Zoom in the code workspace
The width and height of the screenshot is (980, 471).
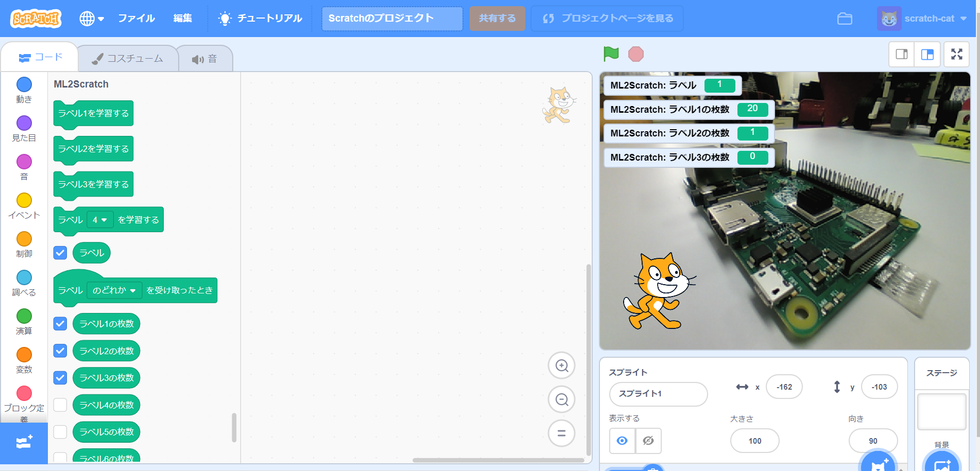561,365
